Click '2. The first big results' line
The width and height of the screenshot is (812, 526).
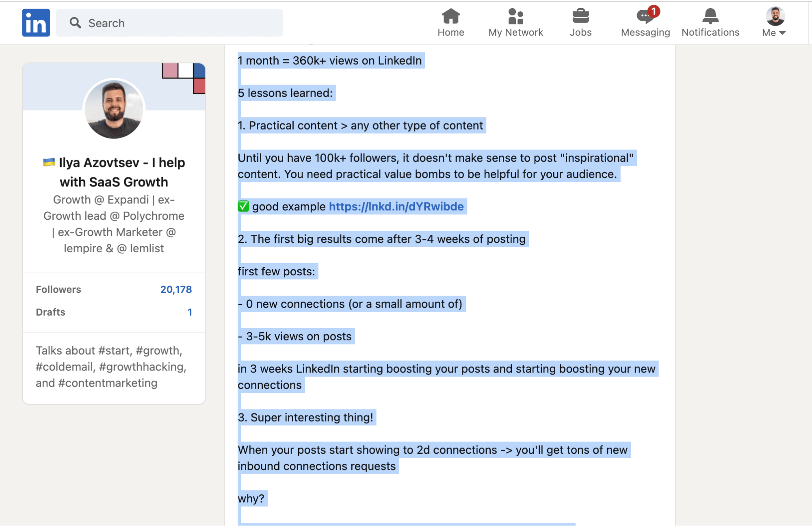[x=382, y=239]
